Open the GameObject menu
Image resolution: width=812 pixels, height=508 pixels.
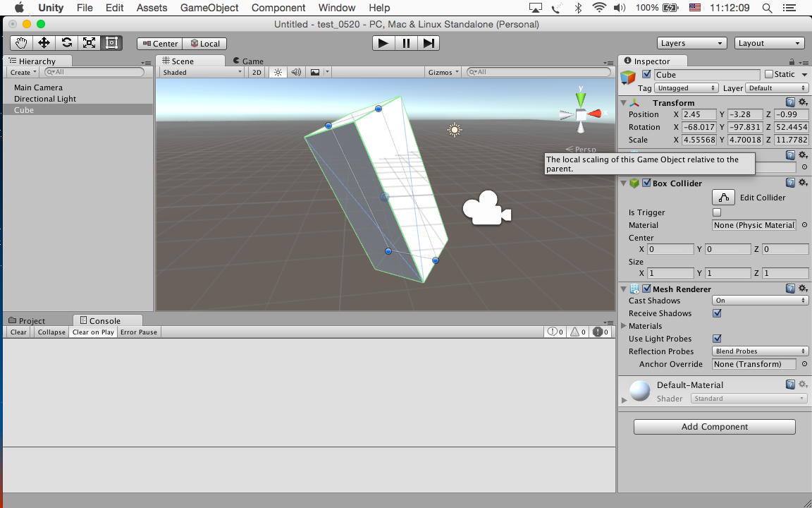pos(209,8)
